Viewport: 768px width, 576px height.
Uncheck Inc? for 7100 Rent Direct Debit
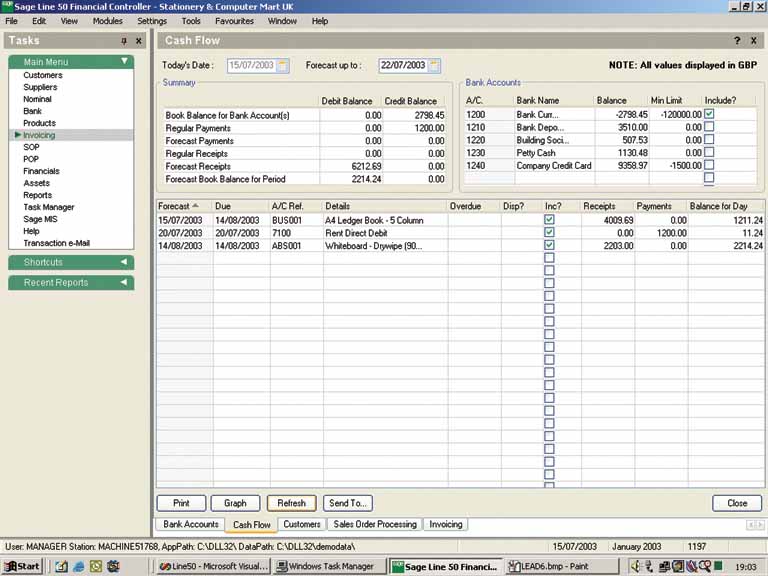pos(549,232)
